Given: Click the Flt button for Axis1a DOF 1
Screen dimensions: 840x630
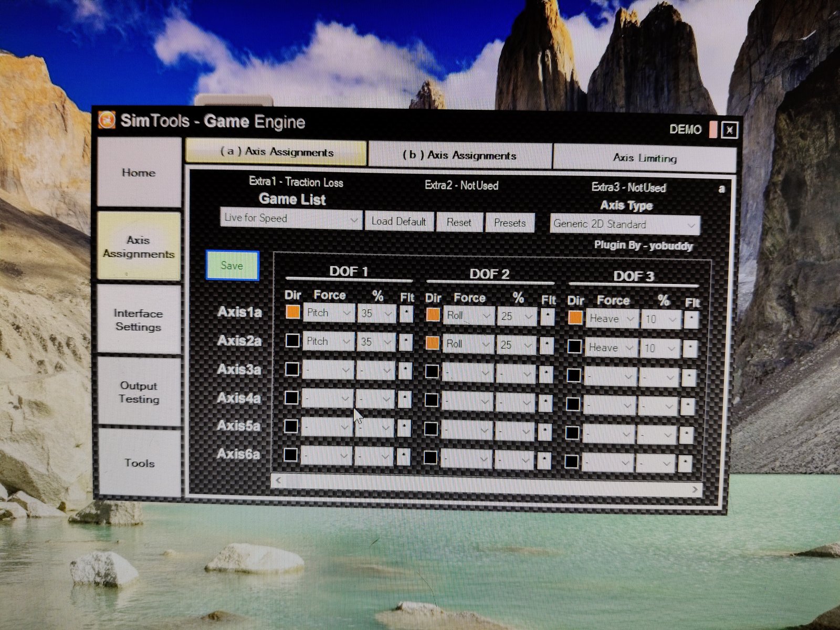Looking at the screenshot, I should click(406, 314).
